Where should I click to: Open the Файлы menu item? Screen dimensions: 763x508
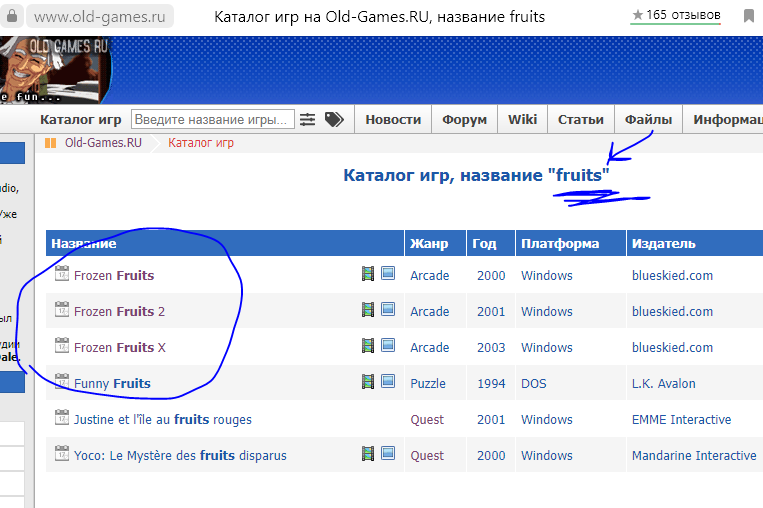point(648,120)
